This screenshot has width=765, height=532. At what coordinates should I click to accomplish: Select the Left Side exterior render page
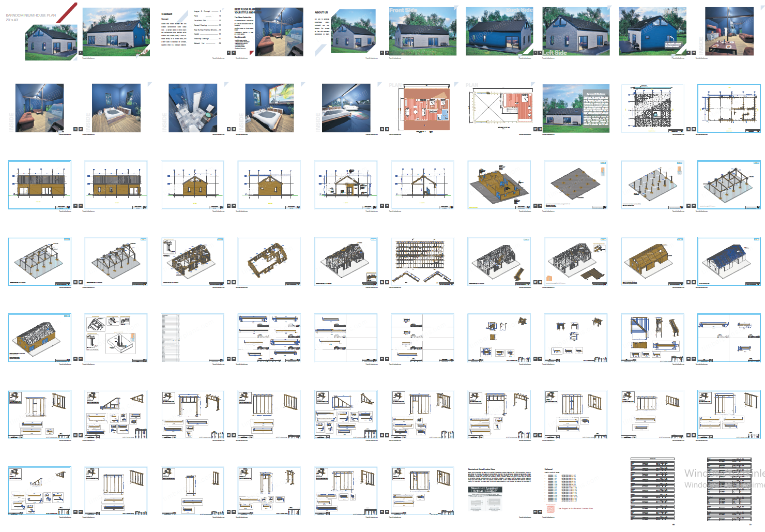tap(576, 32)
